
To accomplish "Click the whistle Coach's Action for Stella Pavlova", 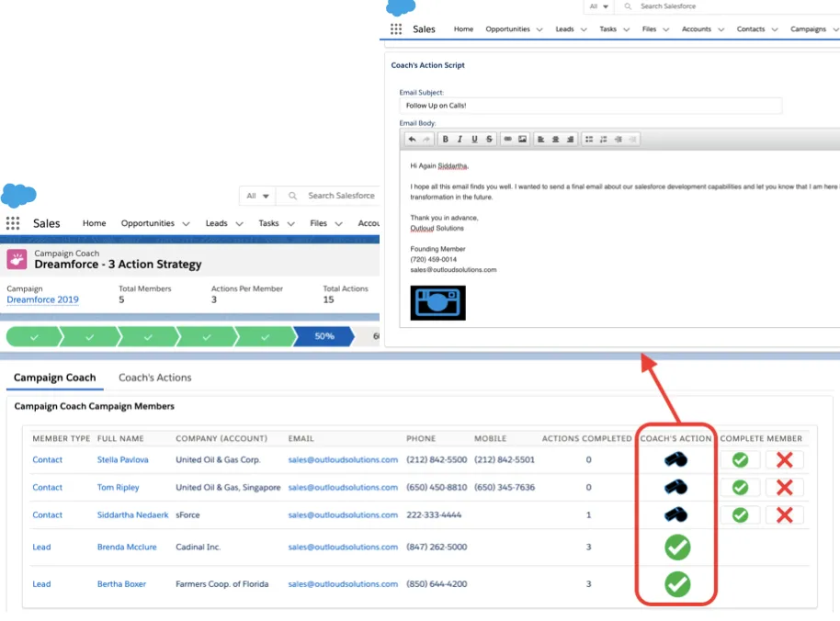I will click(x=676, y=459).
